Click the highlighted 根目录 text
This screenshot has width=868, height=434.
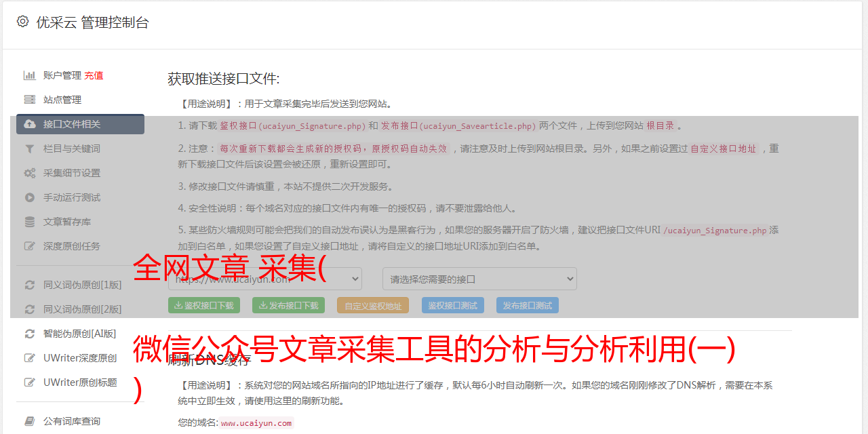click(660, 125)
